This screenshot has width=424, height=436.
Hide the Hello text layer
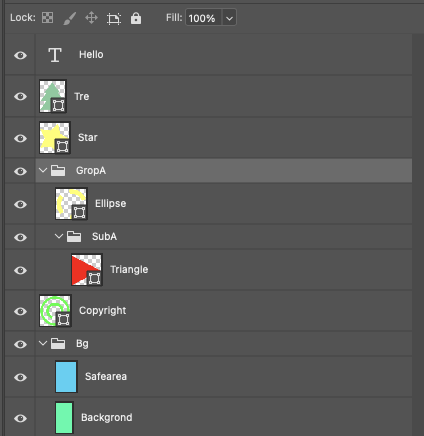(x=20, y=55)
